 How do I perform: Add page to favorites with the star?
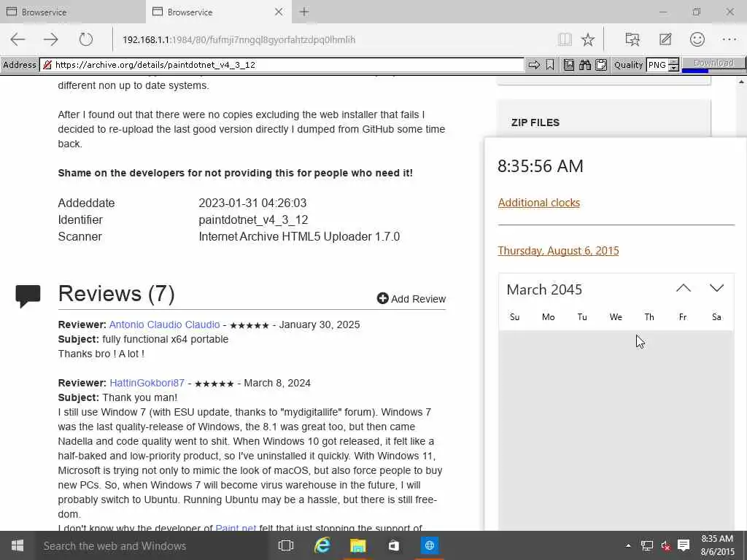tap(588, 39)
